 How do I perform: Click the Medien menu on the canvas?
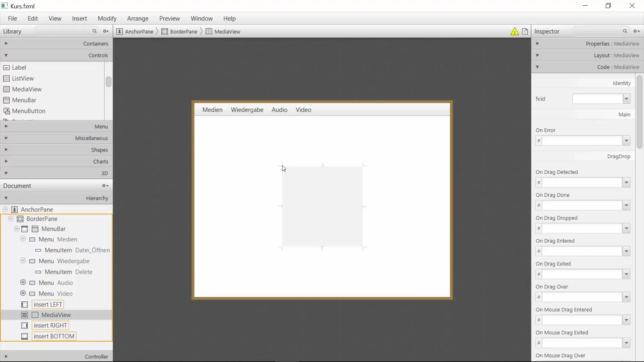tap(212, 110)
